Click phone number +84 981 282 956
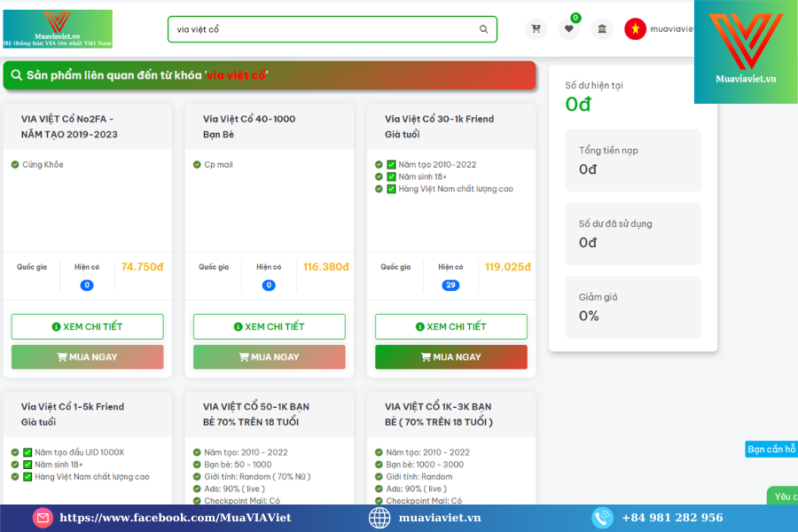The image size is (798, 532). tap(672, 518)
